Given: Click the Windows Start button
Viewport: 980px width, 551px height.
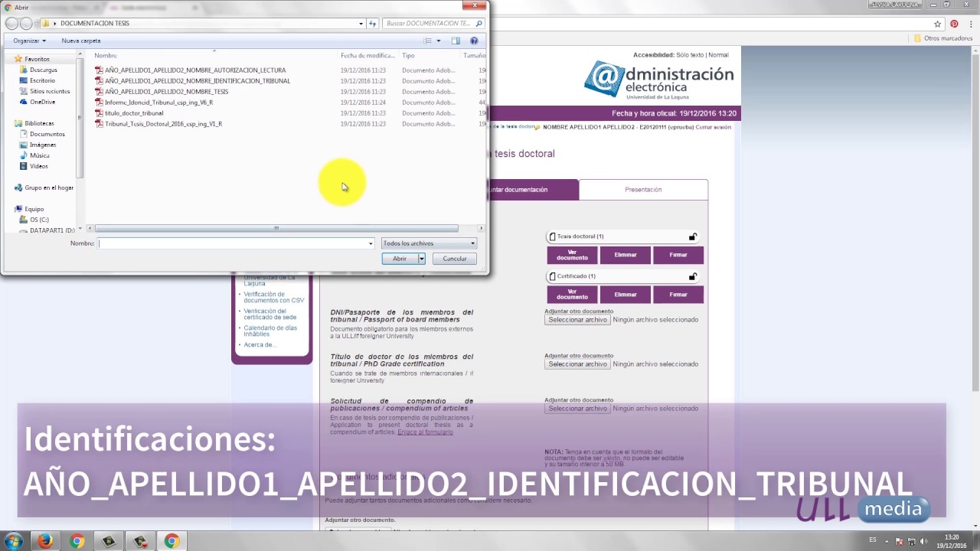Looking at the screenshot, I should coord(13,541).
